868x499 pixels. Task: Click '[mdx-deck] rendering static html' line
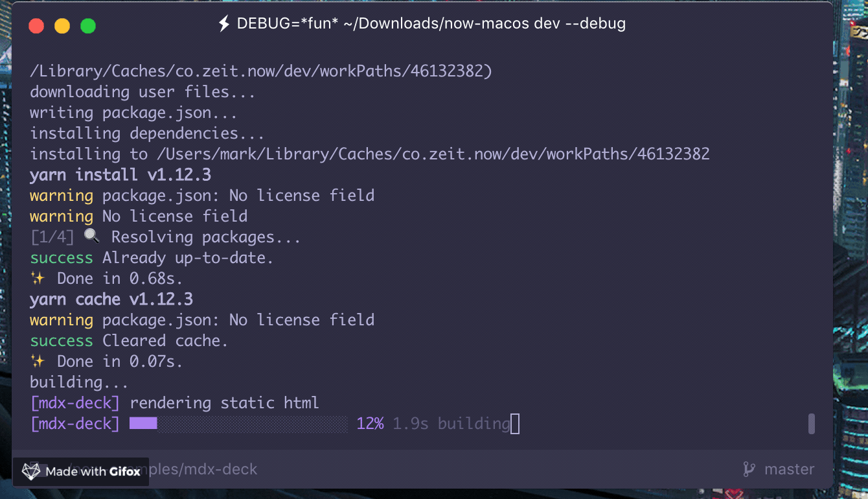(174, 403)
